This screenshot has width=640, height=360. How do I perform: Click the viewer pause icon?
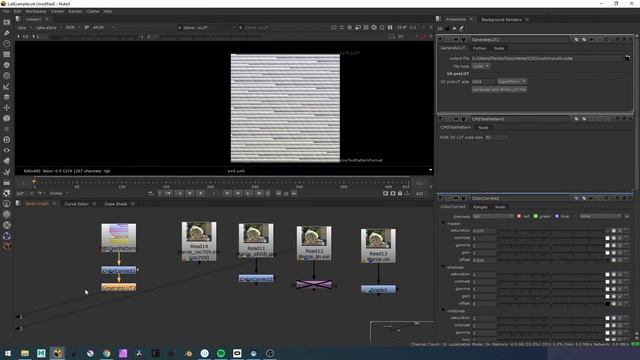pyautogui.click(x=390, y=27)
